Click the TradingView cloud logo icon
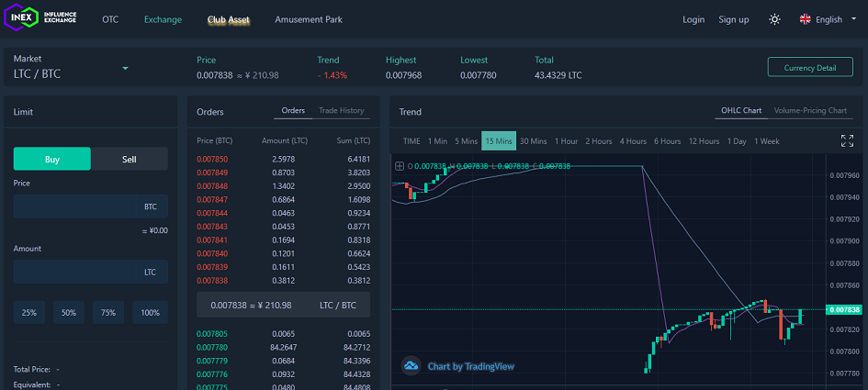Screen dimensions: 868x390 [x=411, y=366]
